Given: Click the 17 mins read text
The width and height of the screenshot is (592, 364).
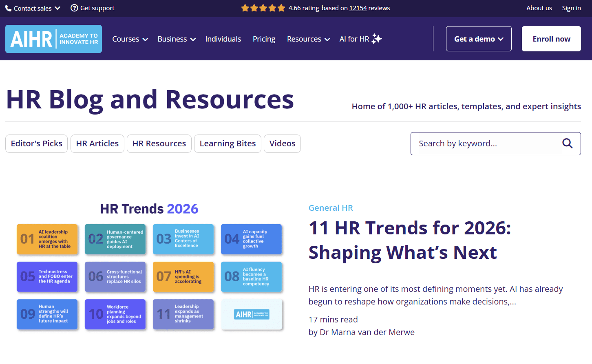Looking at the screenshot, I should pos(333,320).
